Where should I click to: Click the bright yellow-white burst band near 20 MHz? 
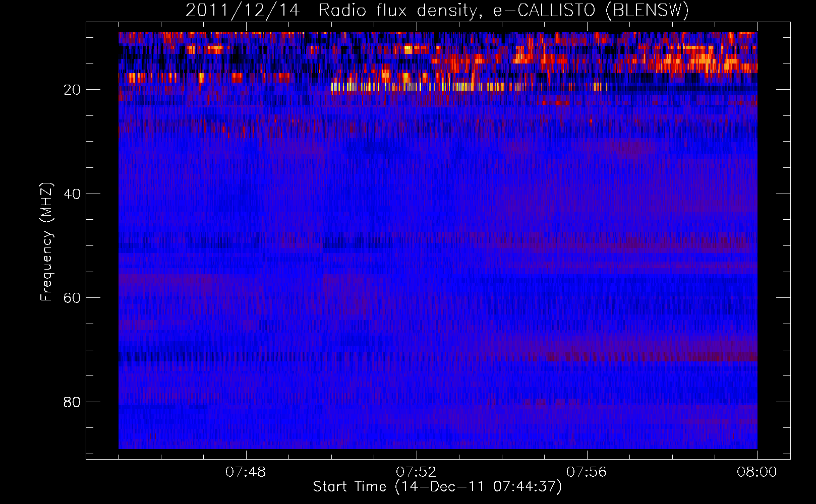point(469,87)
